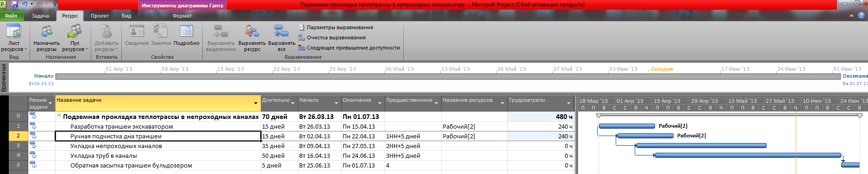Click Gantt bar for Обратная засыпка
The width and height of the screenshot is (868, 174).
(x=850, y=165)
